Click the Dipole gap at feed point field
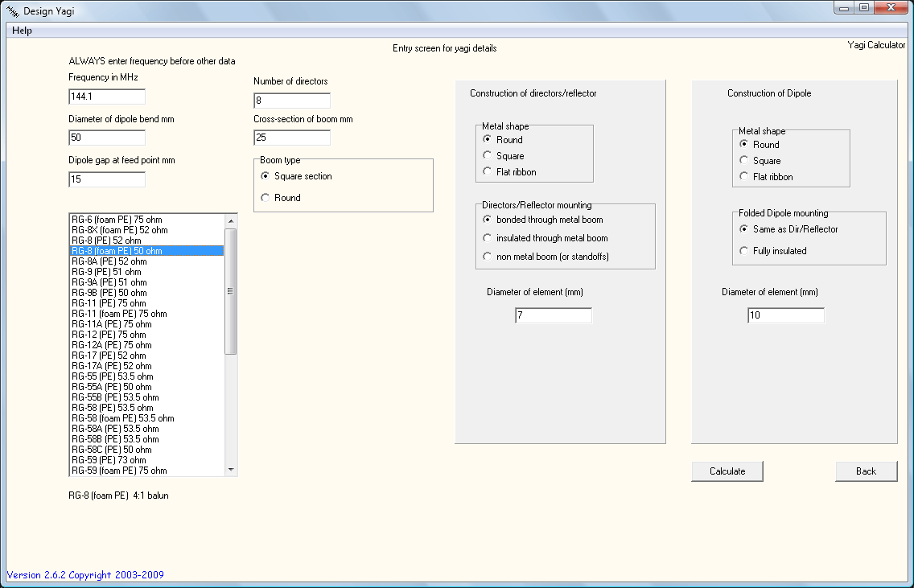914x588 pixels. tap(107, 179)
